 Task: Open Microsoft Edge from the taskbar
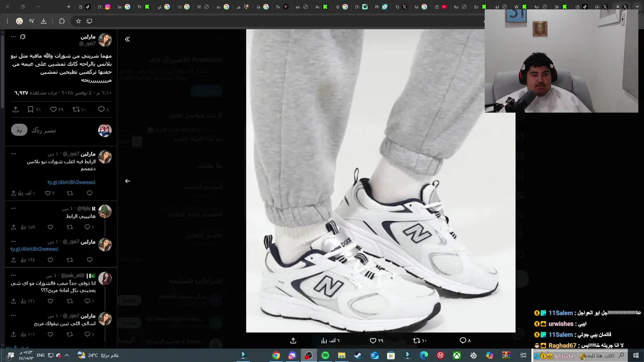(424, 355)
